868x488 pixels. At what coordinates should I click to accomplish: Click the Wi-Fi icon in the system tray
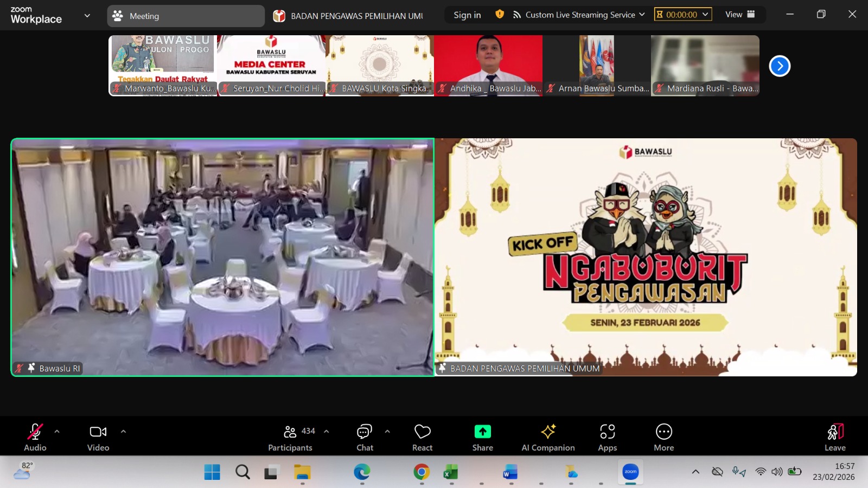pos(761,472)
